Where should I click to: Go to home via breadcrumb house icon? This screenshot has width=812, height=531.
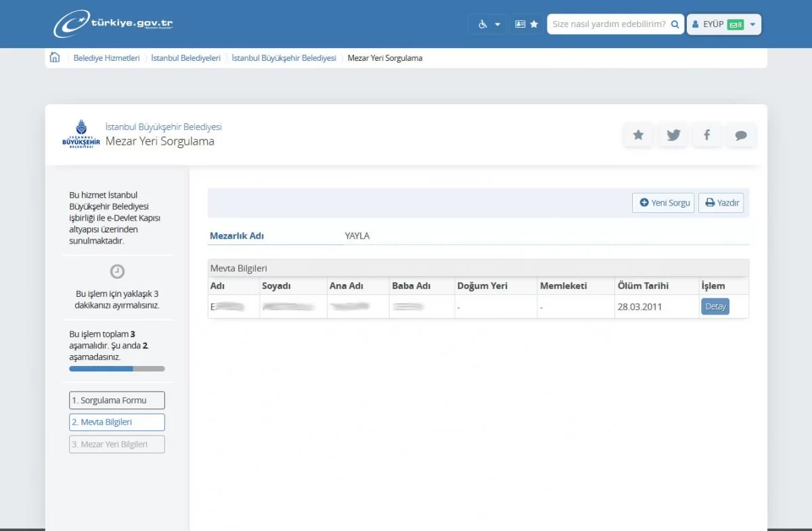coord(55,57)
